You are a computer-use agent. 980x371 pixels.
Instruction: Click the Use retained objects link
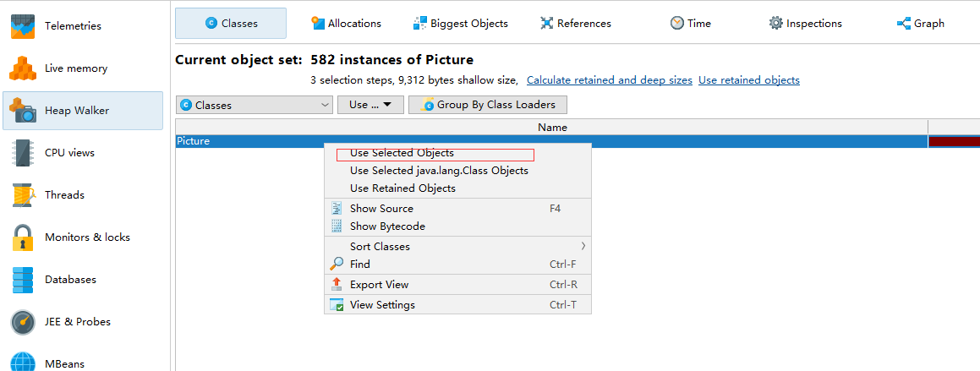(x=748, y=80)
